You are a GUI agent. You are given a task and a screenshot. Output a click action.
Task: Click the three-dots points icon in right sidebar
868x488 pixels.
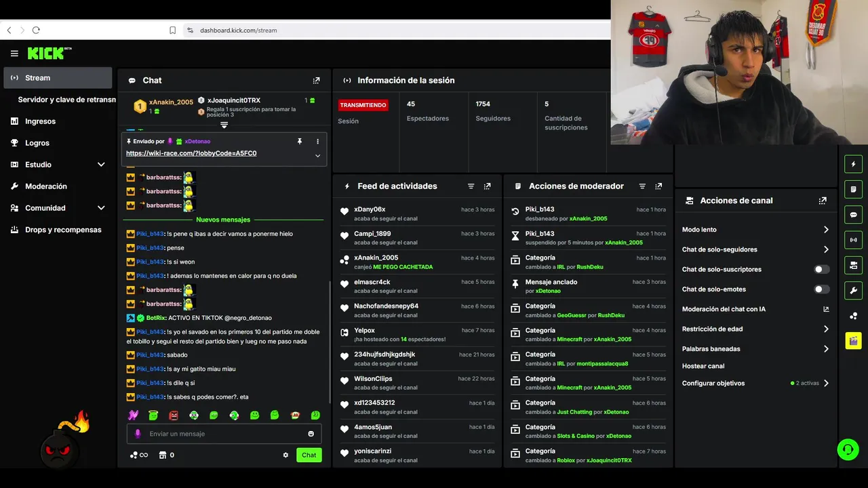coord(853,316)
